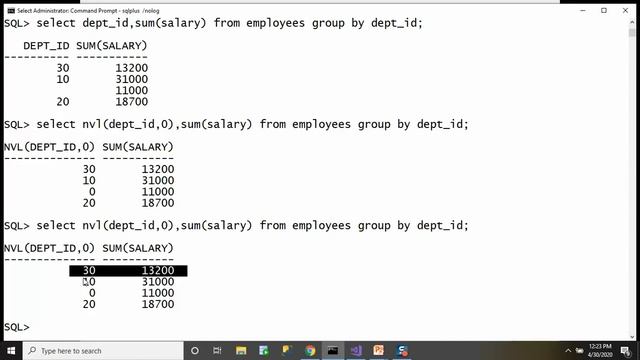Click the Command Prompt title bar icon
Image resolution: width=640 pixels, height=360 pixels.
[x=11, y=11]
